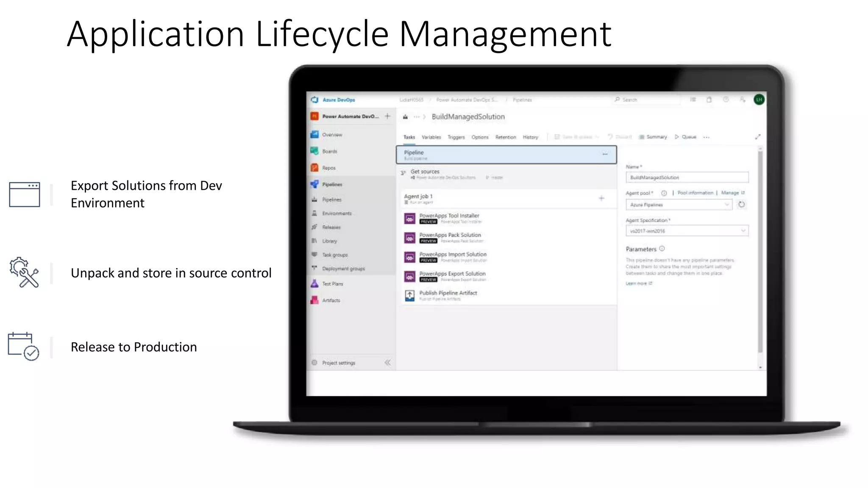868x488 pixels.
Task: Click the Queue button
Action: click(685, 137)
